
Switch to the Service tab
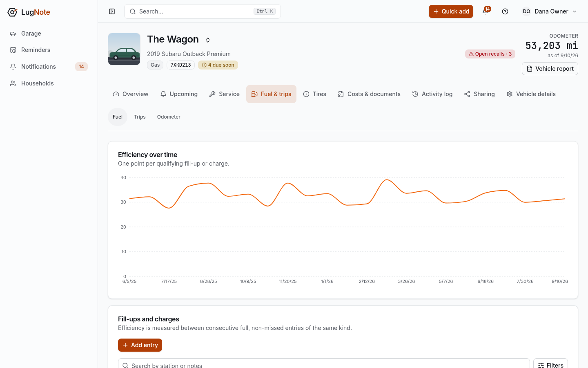225,94
